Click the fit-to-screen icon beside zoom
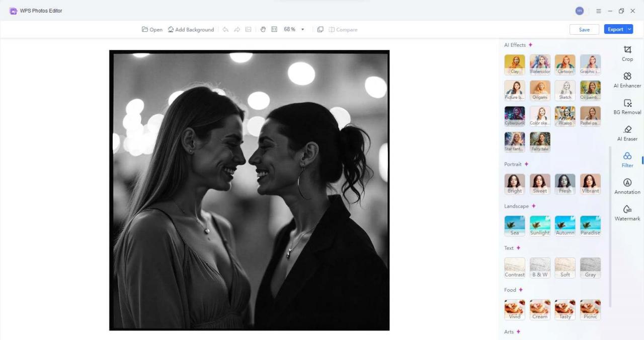Screen dimensions: 644x340 pos(274,29)
